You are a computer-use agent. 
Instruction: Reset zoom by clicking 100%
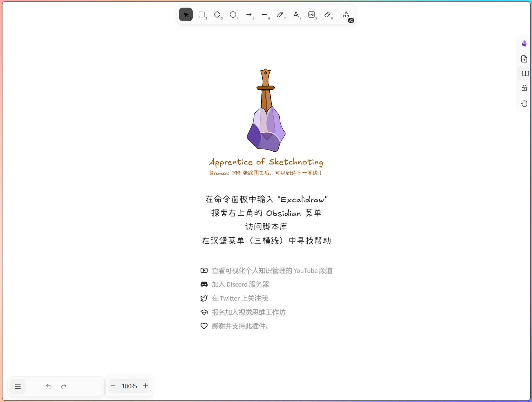pyautogui.click(x=129, y=386)
